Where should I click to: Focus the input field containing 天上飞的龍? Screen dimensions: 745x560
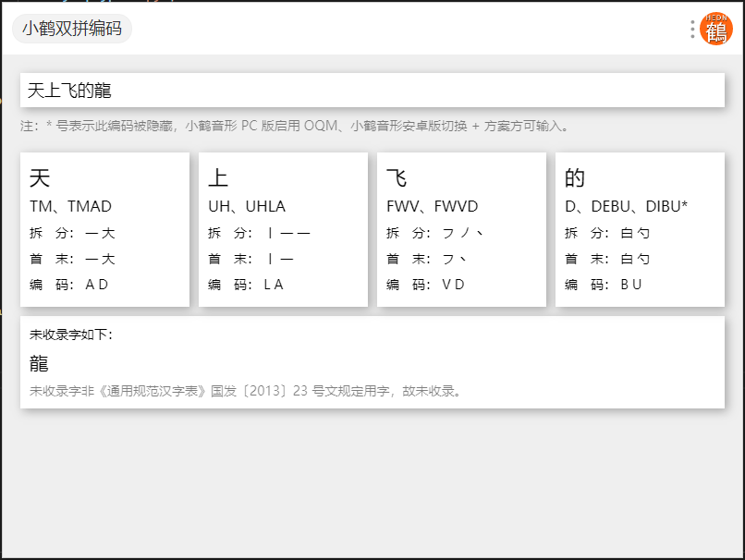(372, 91)
